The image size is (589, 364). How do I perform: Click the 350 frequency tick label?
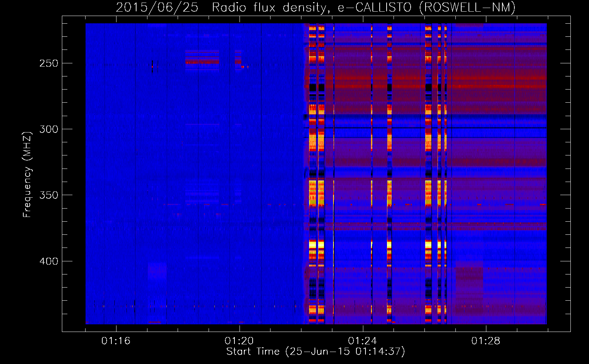(x=49, y=195)
